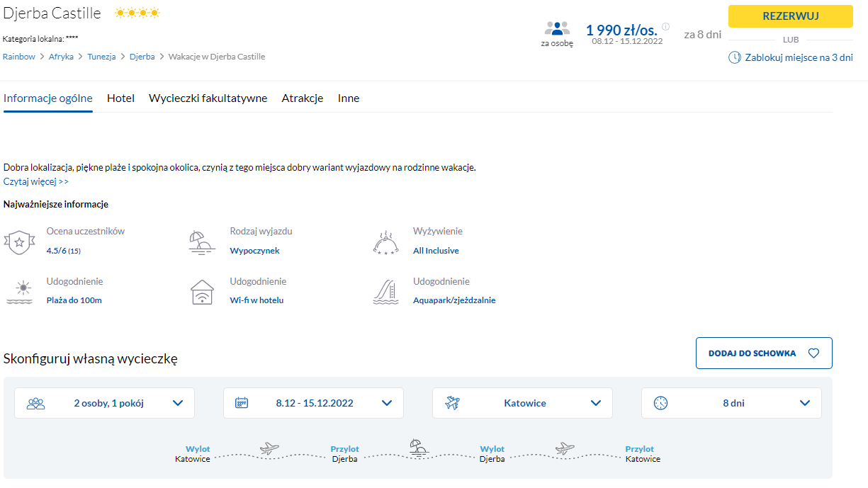Select the Atrakcje tab
868x488 pixels.
[303, 98]
